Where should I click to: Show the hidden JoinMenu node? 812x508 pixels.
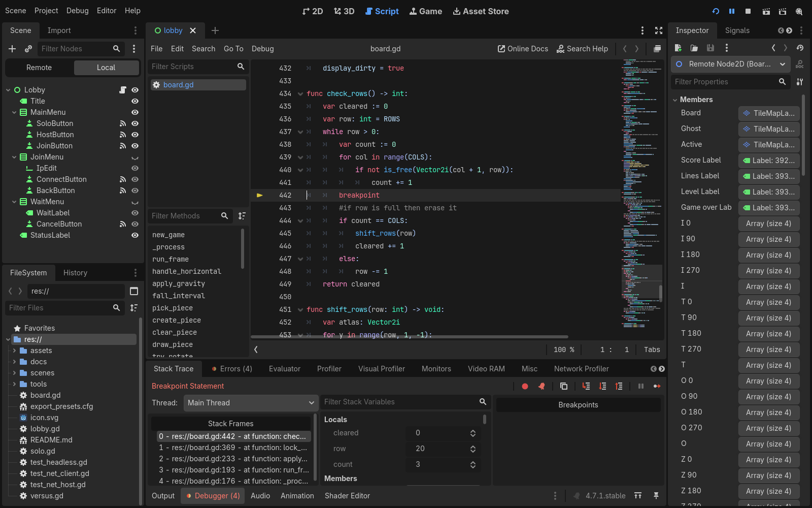click(x=135, y=157)
